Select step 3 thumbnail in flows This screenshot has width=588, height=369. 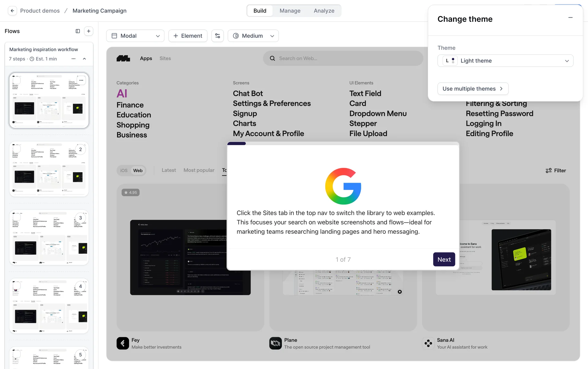[49, 237]
